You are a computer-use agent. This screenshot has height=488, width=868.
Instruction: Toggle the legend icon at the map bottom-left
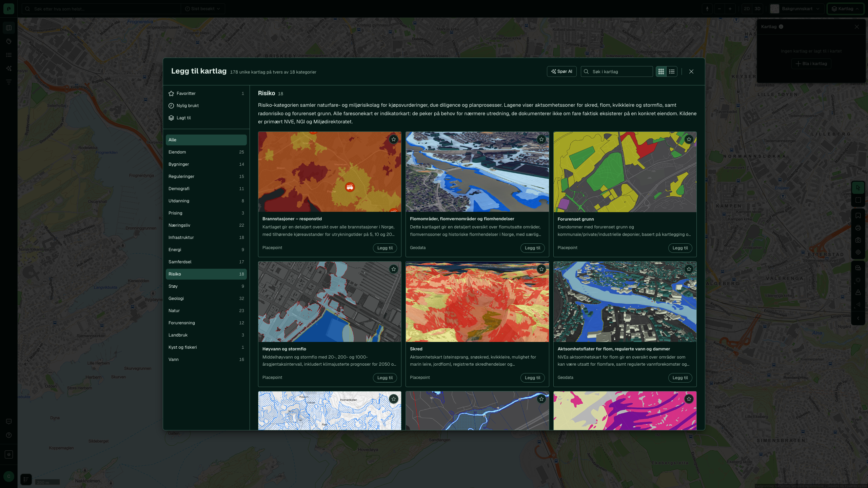(x=26, y=480)
